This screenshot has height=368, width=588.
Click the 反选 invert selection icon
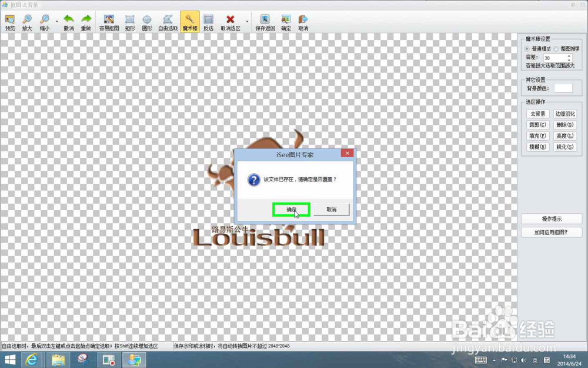(209, 22)
